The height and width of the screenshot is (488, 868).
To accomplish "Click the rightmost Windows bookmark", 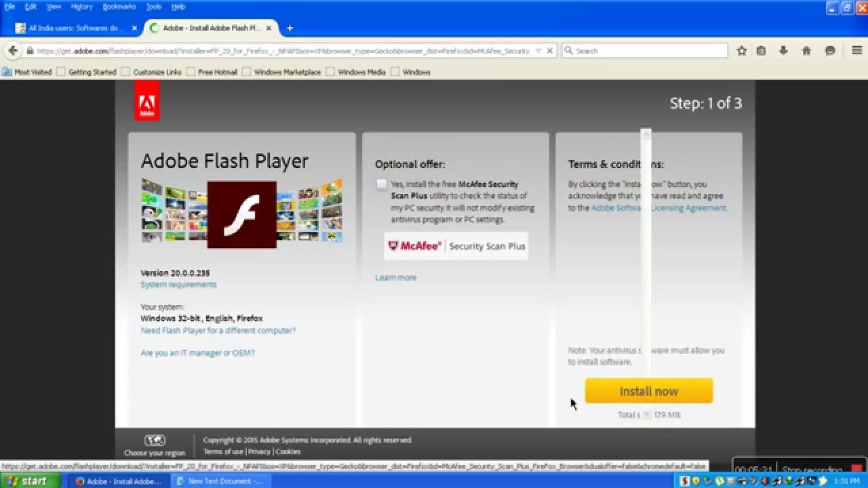I will tap(411, 72).
